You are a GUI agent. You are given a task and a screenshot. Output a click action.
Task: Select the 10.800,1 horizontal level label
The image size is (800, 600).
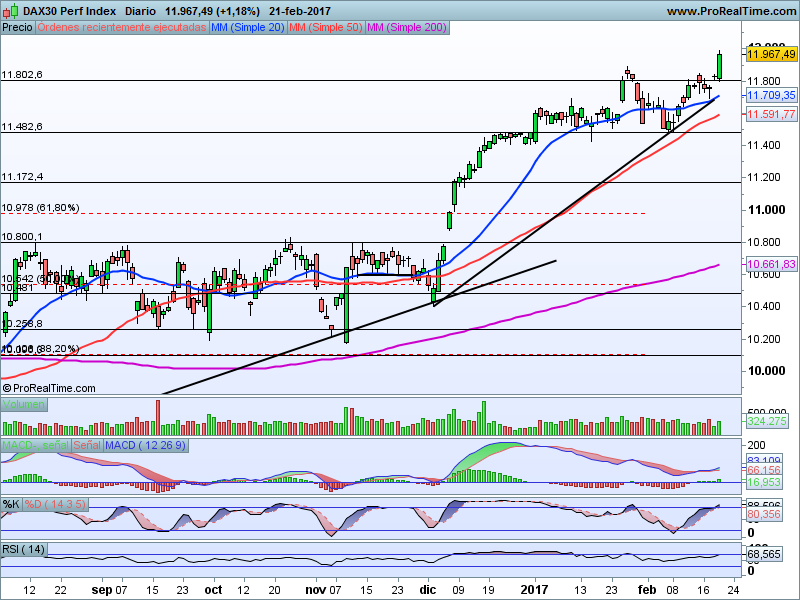[22, 237]
